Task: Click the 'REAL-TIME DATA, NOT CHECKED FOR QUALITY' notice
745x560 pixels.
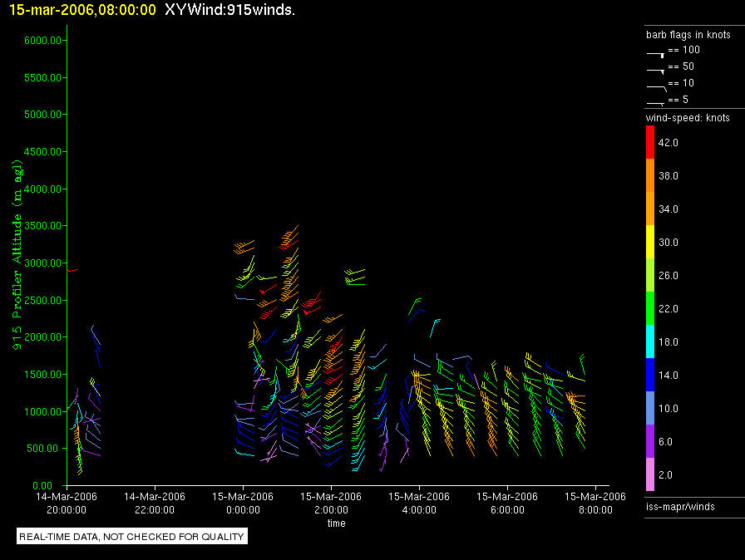Action: 131,537
